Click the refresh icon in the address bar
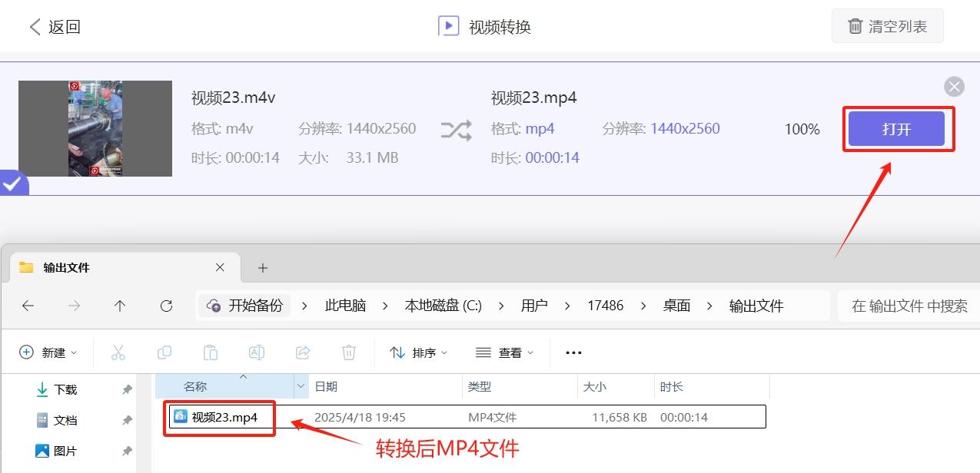Image resolution: width=980 pixels, height=473 pixels. [166, 306]
